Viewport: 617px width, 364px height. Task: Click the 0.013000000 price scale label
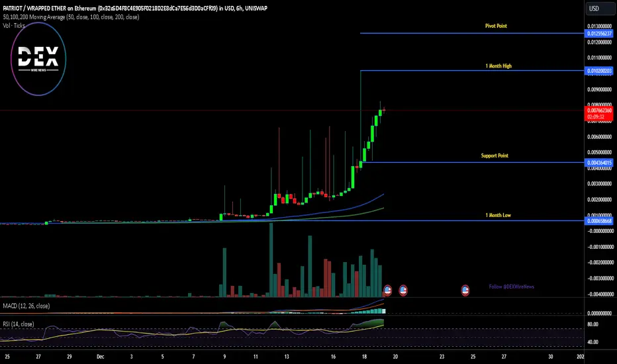pyautogui.click(x=600, y=26)
